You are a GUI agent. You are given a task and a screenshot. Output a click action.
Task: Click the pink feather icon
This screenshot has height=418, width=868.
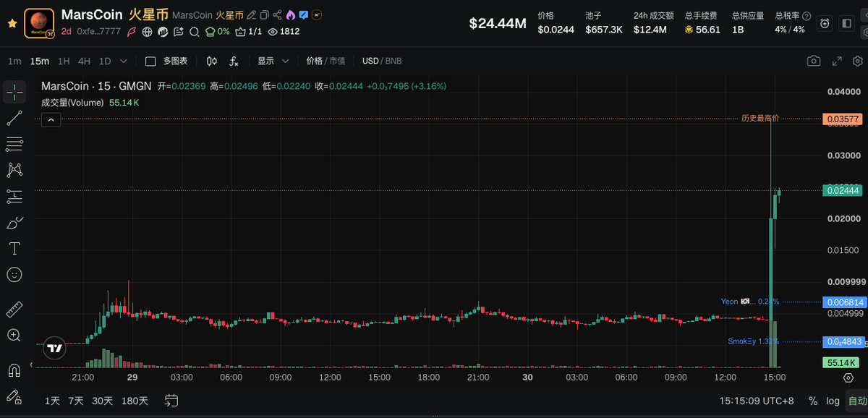(x=132, y=32)
